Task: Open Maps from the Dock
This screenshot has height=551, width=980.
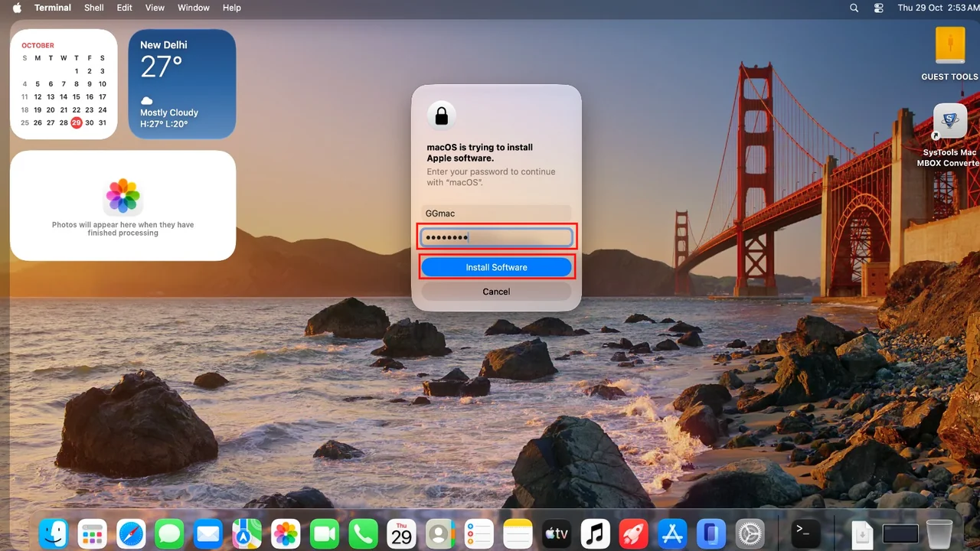Action: (247, 533)
